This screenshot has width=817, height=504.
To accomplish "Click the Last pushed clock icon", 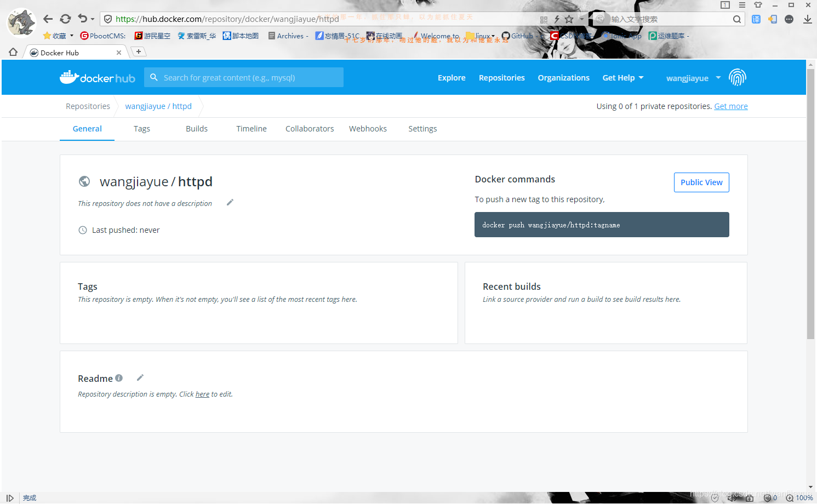I will point(83,230).
